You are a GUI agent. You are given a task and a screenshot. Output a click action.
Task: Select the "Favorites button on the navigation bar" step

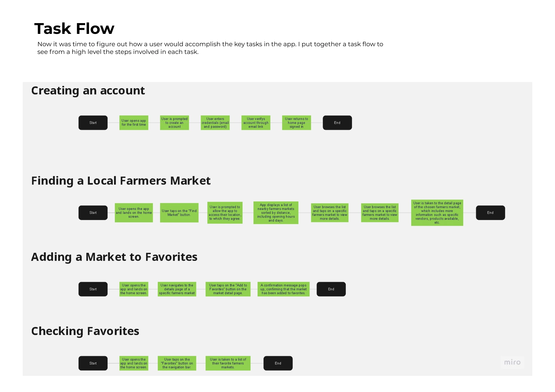[x=177, y=363]
